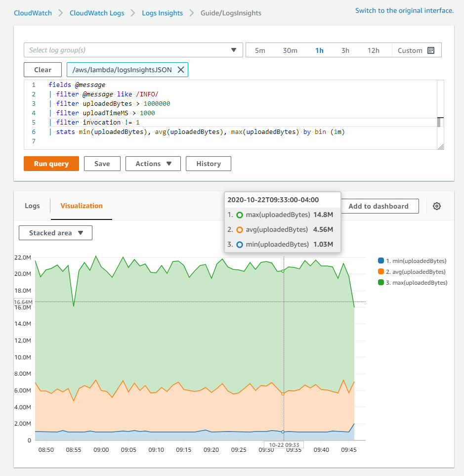464x476 pixels.
Task: Select the Visualization tab
Action: pyautogui.click(x=81, y=206)
